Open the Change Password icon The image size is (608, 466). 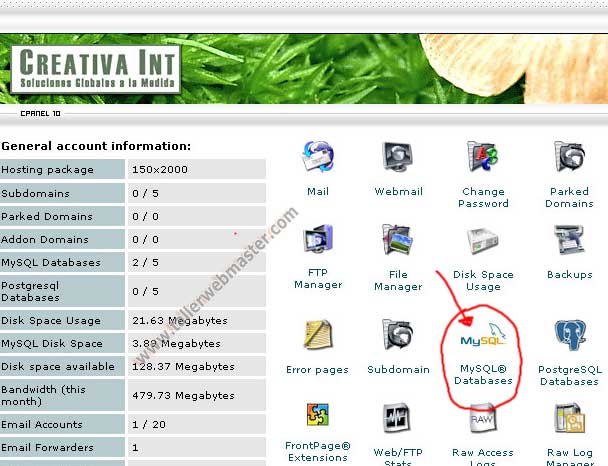pos(483,159)
